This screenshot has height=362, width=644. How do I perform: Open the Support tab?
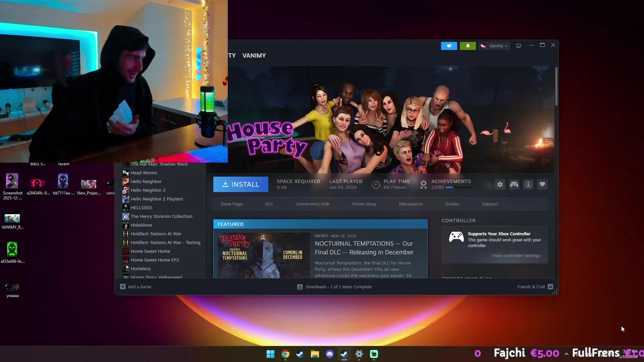(490, 204)
